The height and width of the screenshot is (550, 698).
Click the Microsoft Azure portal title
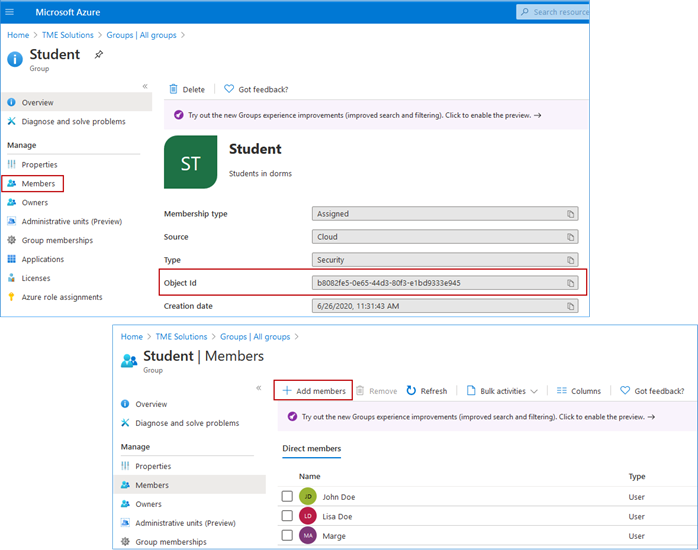[68, 12]
